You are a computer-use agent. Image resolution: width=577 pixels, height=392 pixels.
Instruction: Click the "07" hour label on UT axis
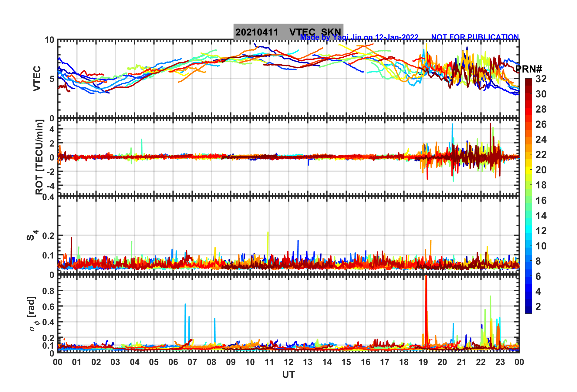pyautogui.click(x=192, y=362)
